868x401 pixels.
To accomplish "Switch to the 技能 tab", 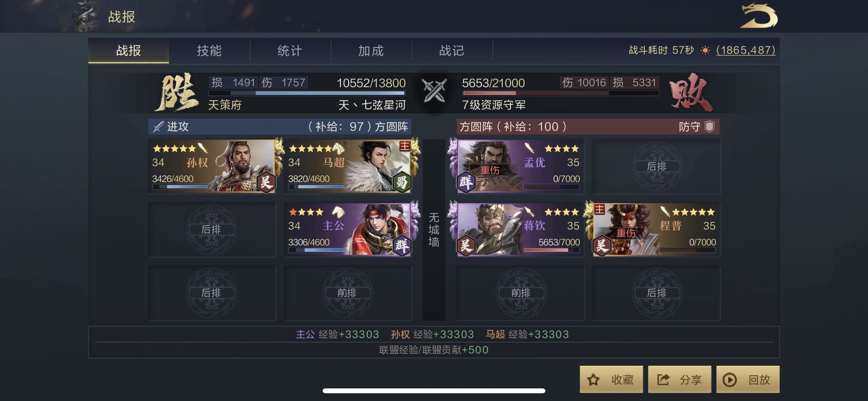I will coord(209,50).
